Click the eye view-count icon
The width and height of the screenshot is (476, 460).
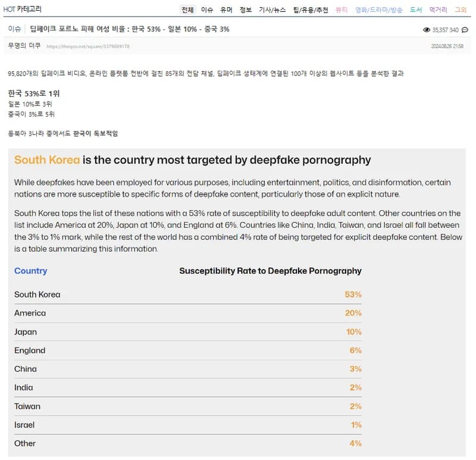click(426, 30)
